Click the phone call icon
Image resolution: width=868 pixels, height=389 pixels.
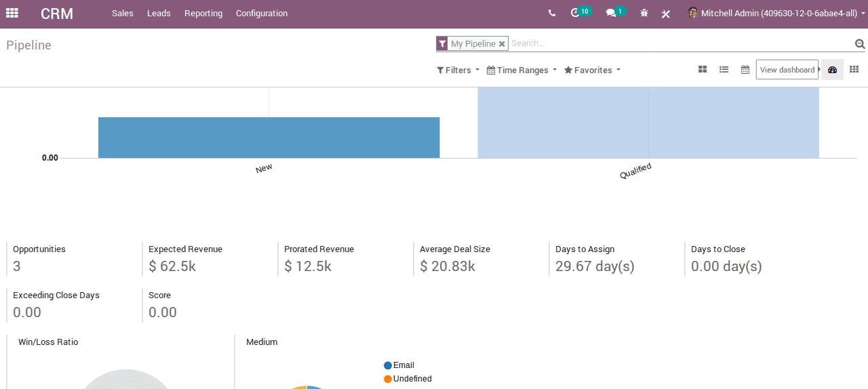(x=552, y=13)
